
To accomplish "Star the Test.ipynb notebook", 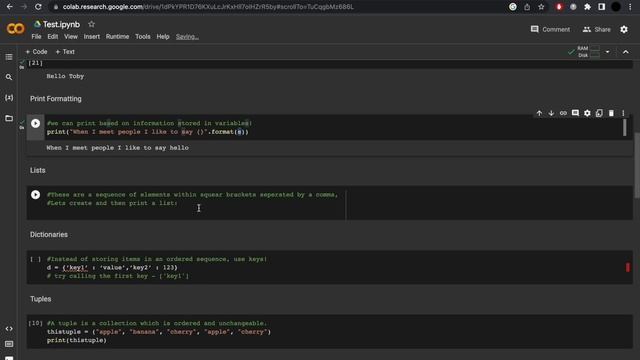I will point(91,24).
